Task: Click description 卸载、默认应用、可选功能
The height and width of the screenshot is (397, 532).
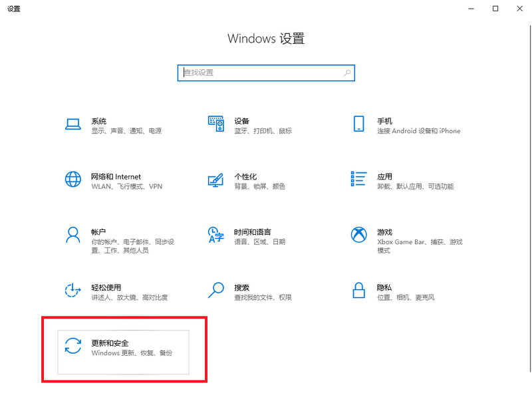Action: tap(415, 187)
